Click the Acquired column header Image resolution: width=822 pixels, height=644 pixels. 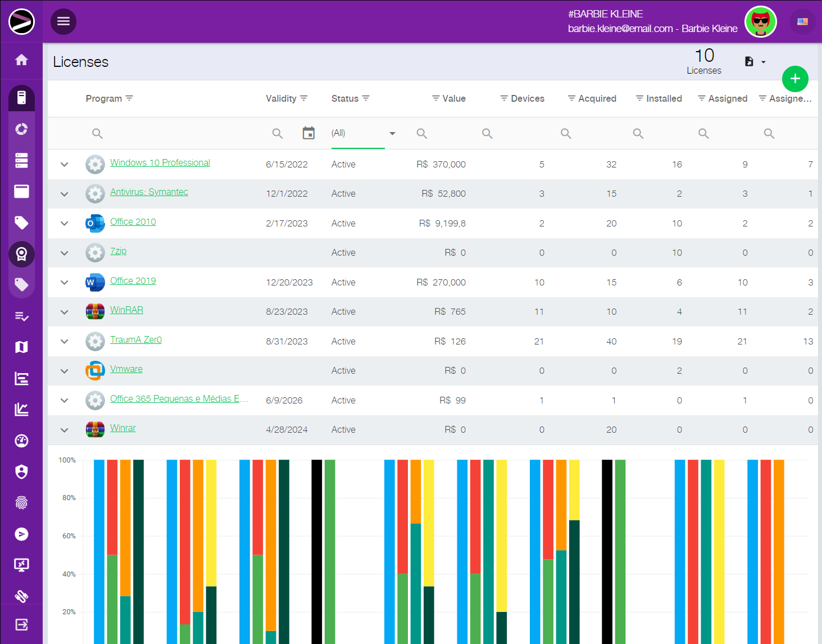(597, 98)
